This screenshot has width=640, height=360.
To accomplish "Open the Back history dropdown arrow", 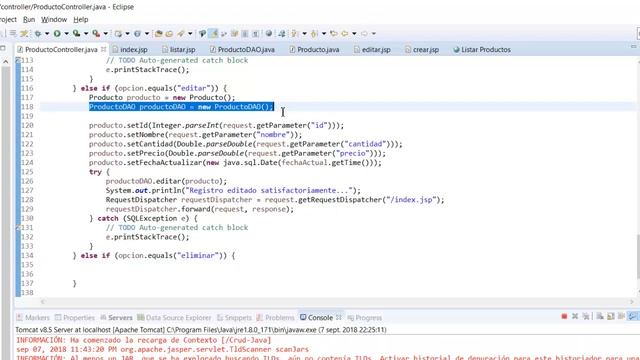I will 354,33.
